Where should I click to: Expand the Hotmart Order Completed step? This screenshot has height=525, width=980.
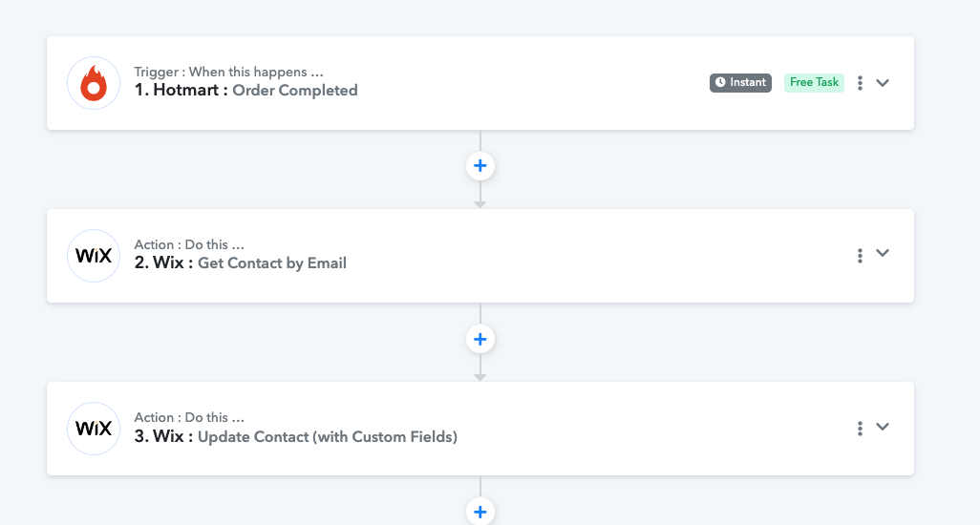click(883, 83)
